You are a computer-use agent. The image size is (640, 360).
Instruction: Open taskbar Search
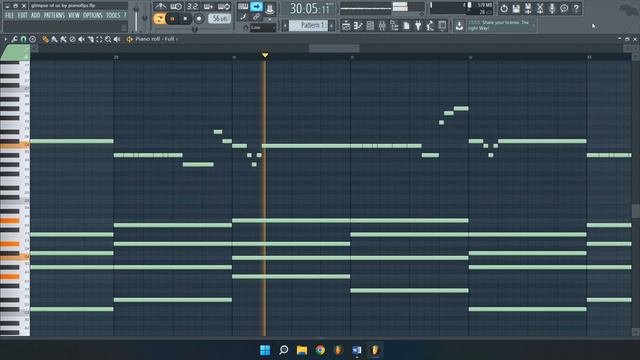tap(283, 350)
